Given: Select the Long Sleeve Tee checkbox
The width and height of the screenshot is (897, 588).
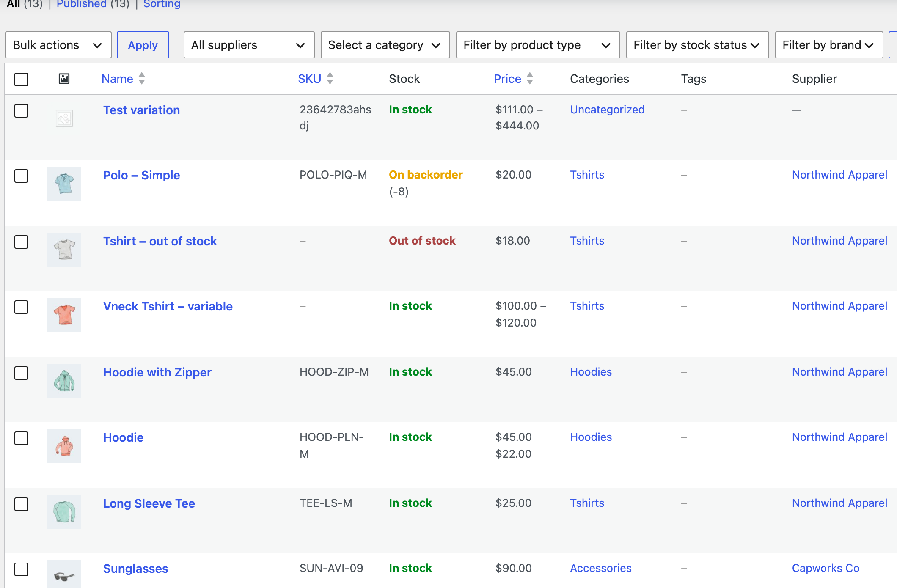Looking at the screenshot, I should [x=21, y=504].
